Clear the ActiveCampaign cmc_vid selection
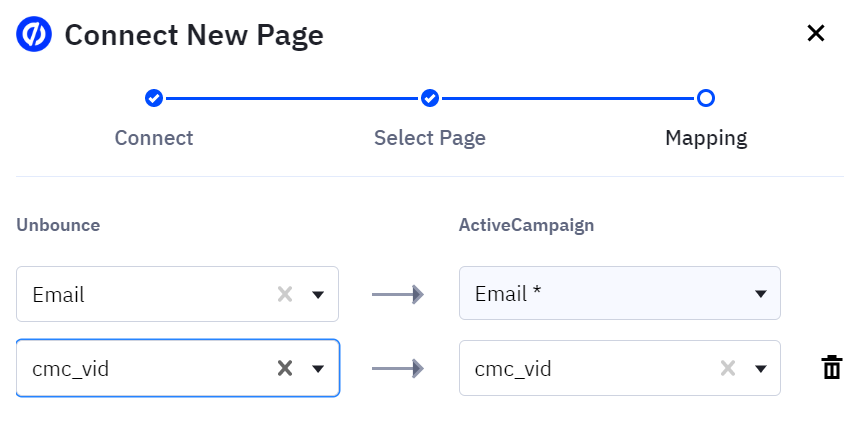The height and width of the screenshot is (423, 862). point(727,368)
